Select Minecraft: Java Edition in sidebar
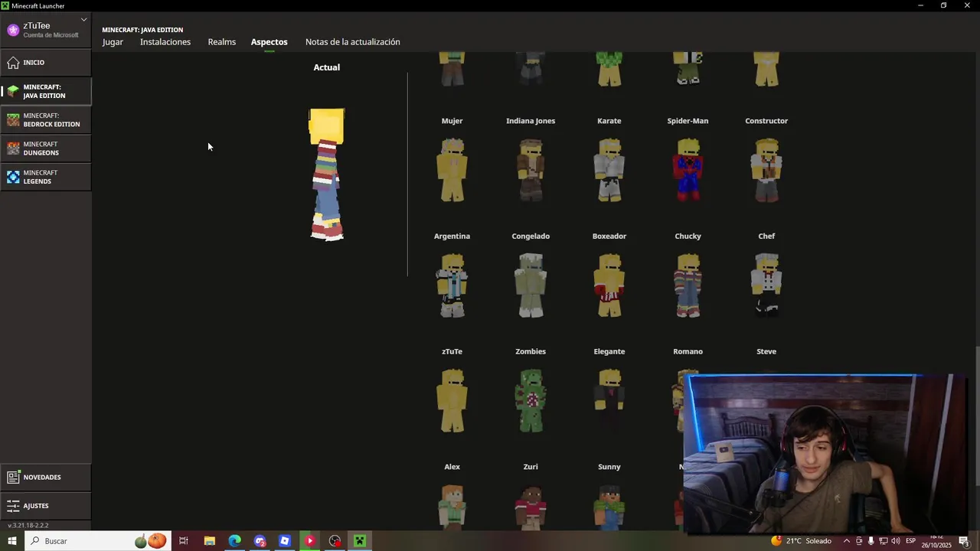 tap(45, 91)
